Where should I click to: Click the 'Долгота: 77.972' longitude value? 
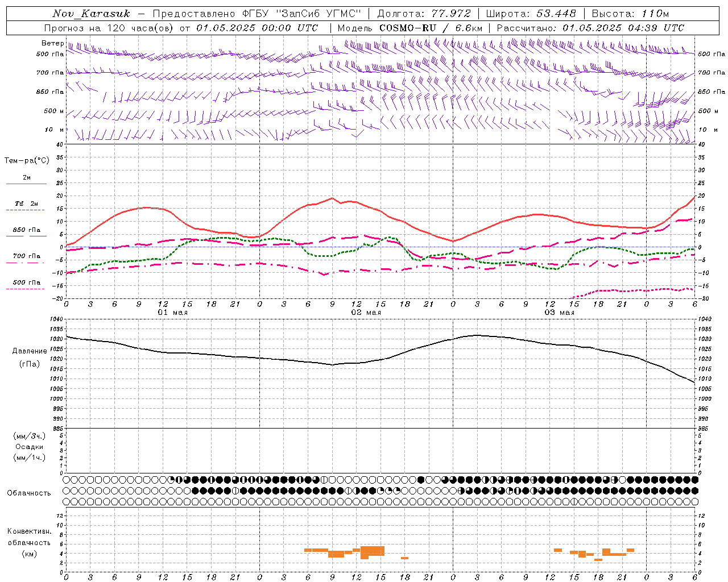(x=424, y=14)
